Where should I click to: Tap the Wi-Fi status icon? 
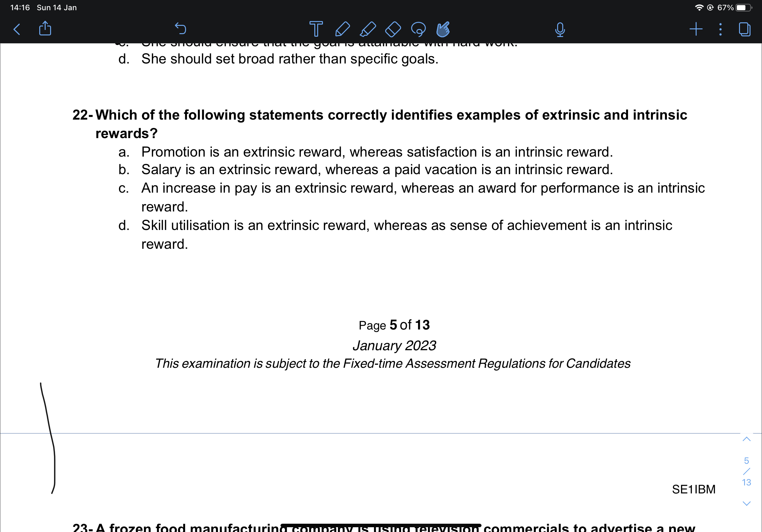tap(699, 8)
